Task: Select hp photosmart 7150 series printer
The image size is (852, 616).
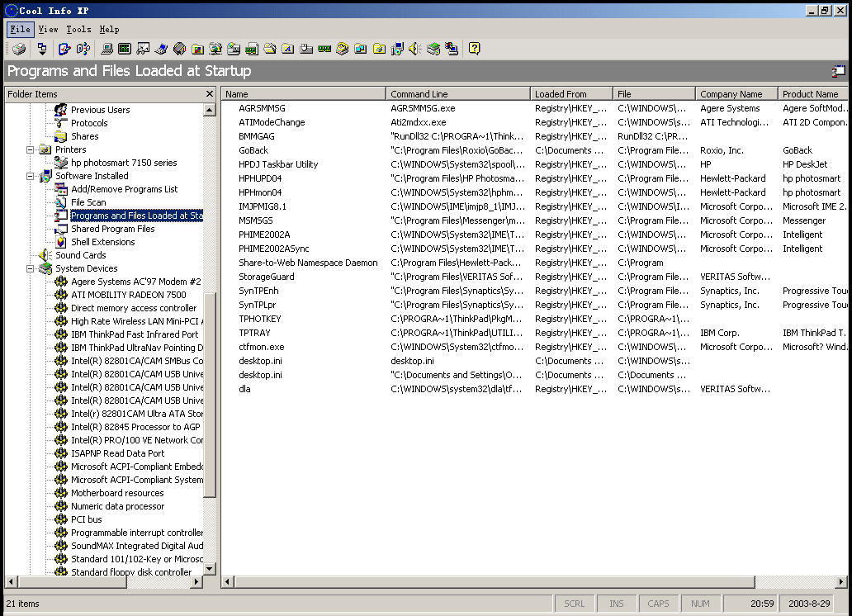Action: (x=124, y=163)
